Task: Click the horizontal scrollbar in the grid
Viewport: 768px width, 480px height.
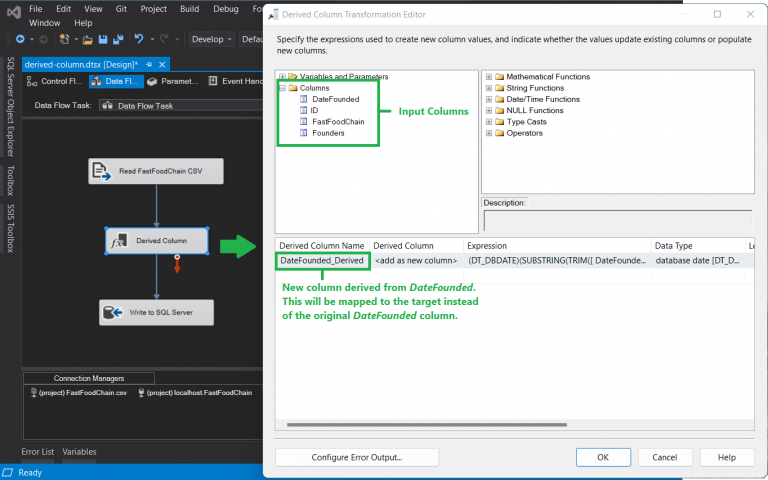Action: 427,425
